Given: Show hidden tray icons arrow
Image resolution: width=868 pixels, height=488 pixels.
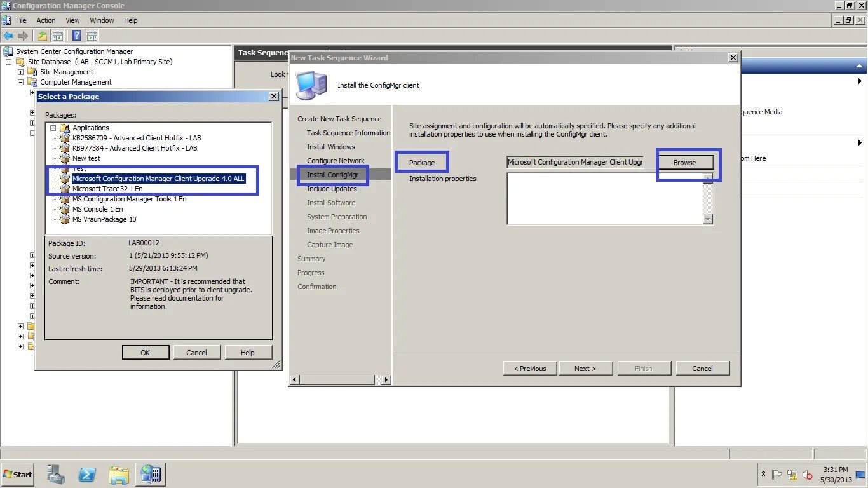Looking at the screenshot, I should (x=763, y=475).
